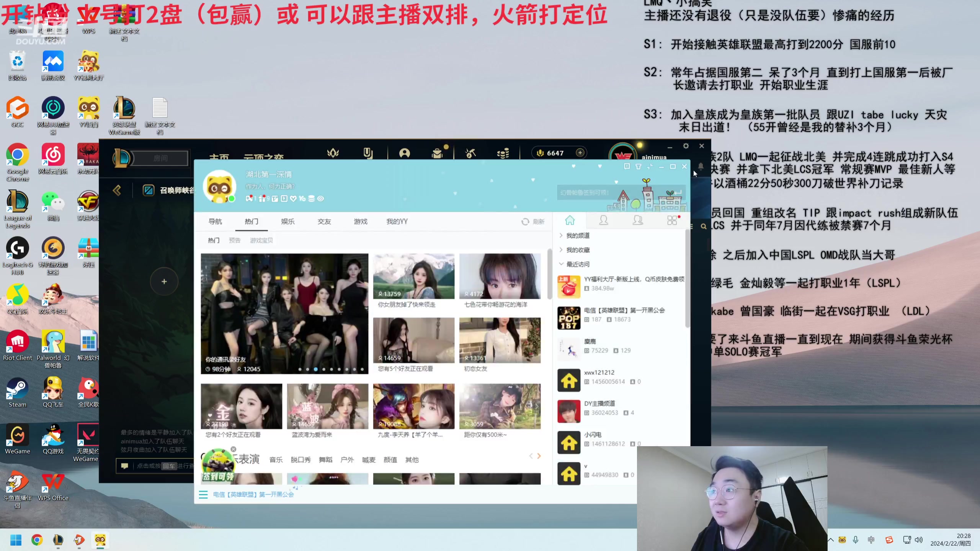Open League client loot/mailbox icon
Image resolution: width=980 pixels, height=551 pixels.
[437, 153]
